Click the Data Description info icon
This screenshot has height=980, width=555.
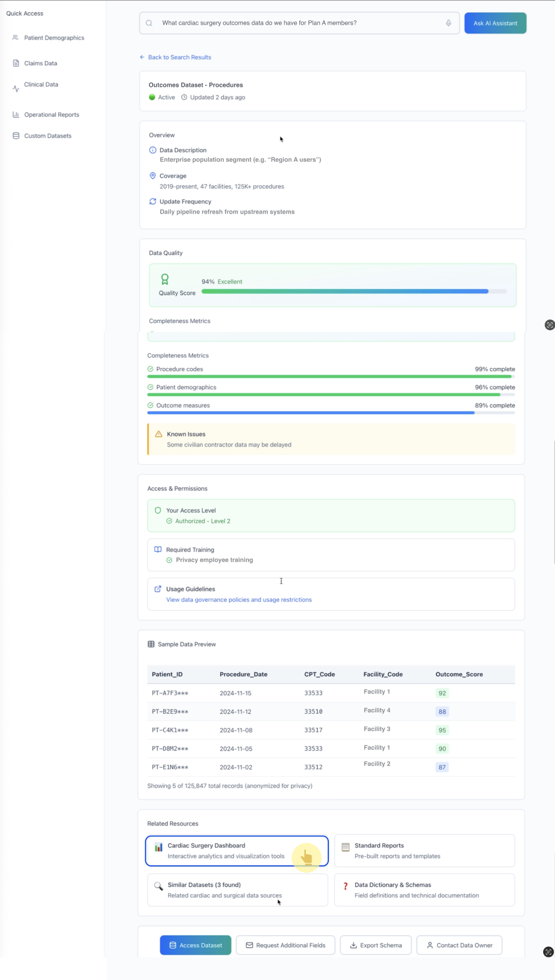pyautogui.click(x=153, y=150)
